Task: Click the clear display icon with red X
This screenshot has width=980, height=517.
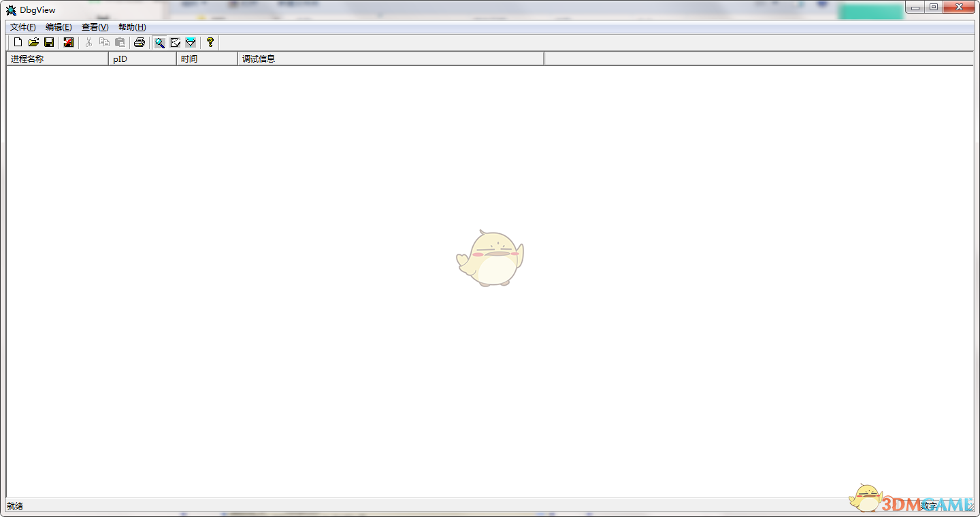Action: (x=68, y=42)
